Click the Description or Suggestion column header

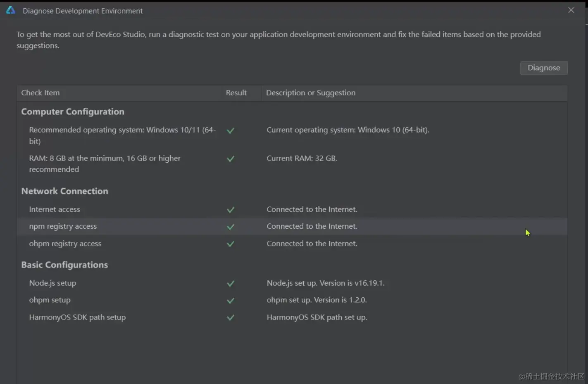(310, 93)
